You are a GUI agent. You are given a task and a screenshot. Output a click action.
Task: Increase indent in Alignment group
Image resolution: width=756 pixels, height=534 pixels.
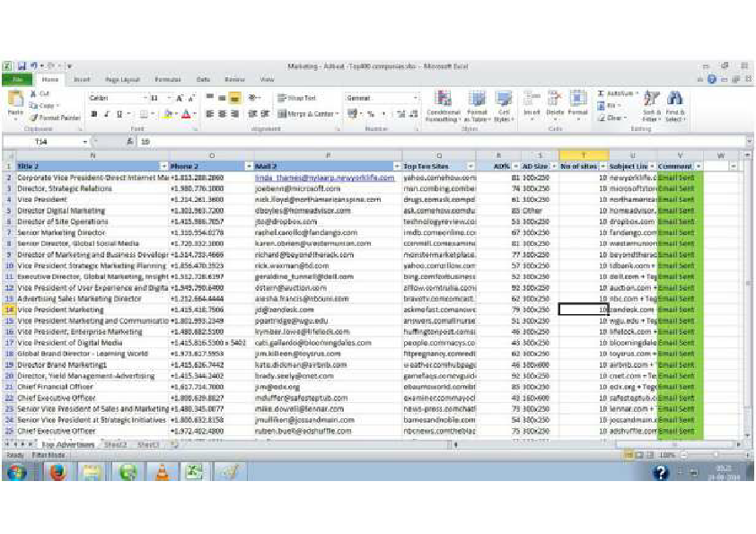pyautogui.click(x=265, y=114)
